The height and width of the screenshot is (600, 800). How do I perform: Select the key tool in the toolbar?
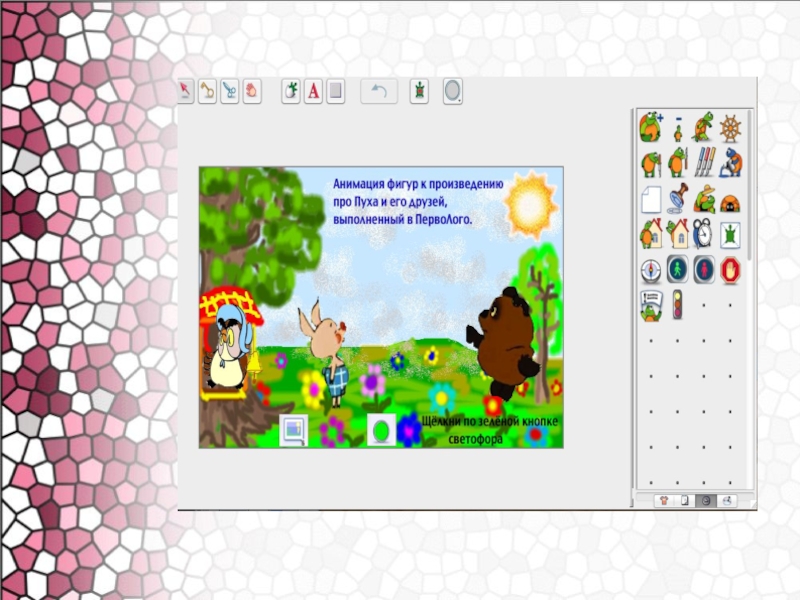coord(207,91)
